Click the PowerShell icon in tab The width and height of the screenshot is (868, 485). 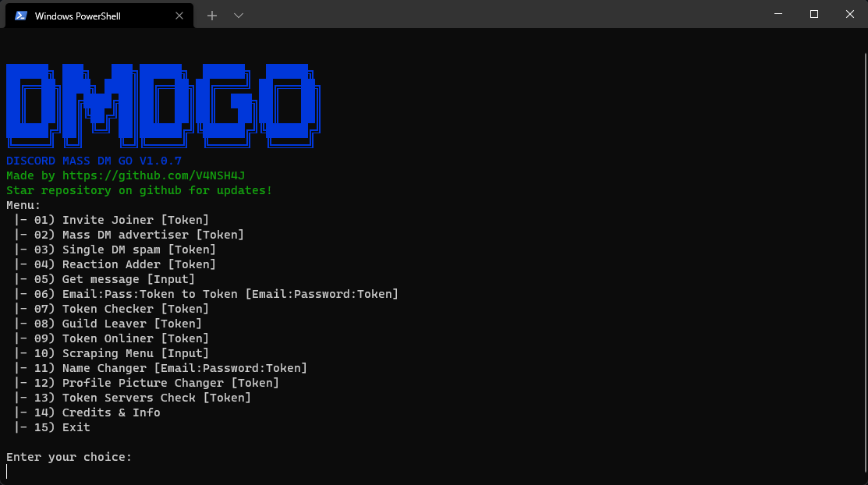[21, 16]
